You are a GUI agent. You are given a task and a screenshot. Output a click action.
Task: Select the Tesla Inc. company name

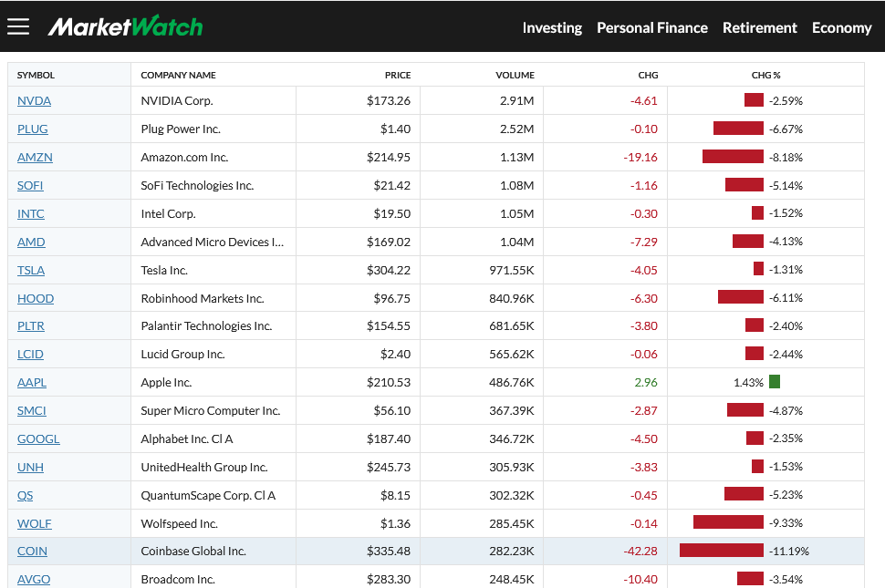point(163,270)
